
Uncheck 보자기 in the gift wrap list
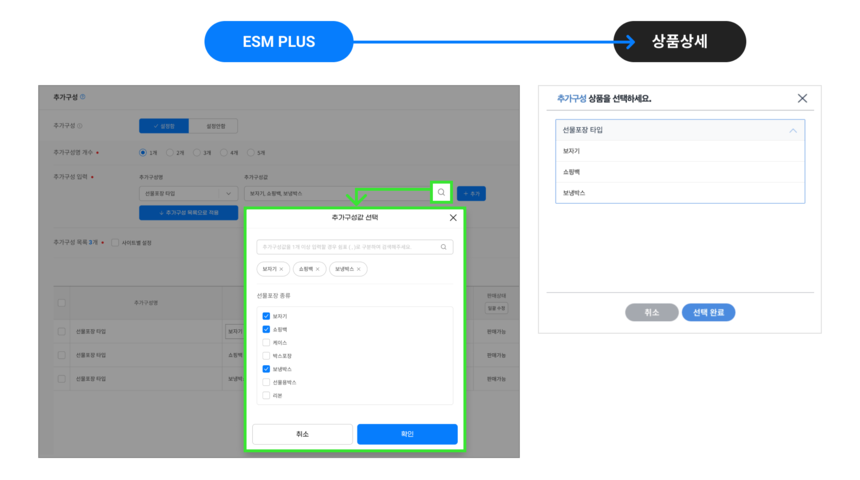click(266, 316)
